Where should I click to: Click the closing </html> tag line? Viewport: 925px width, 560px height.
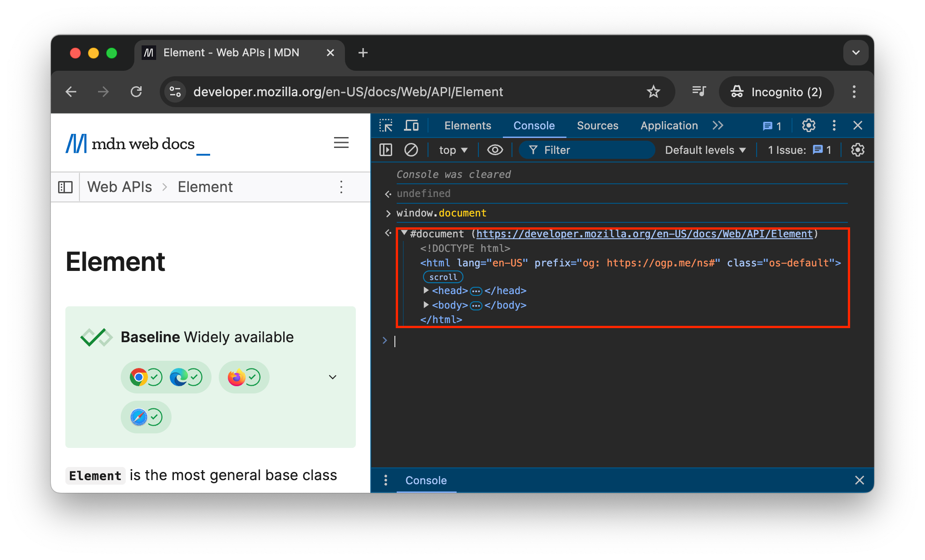[x=441, y=320]
